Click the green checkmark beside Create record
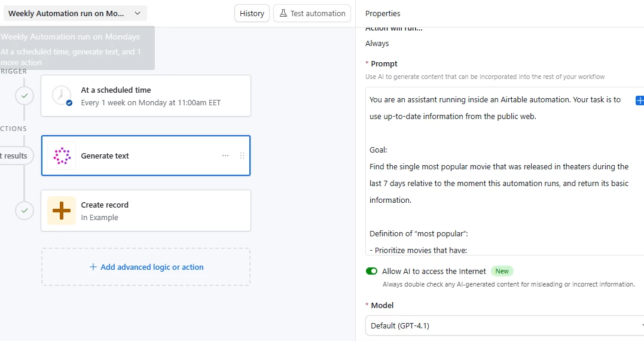 tap(25, 211)
